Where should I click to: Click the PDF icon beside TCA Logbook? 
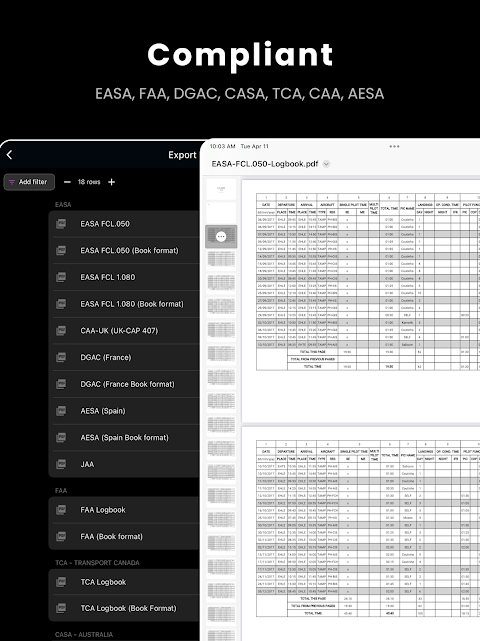(61, 582)
